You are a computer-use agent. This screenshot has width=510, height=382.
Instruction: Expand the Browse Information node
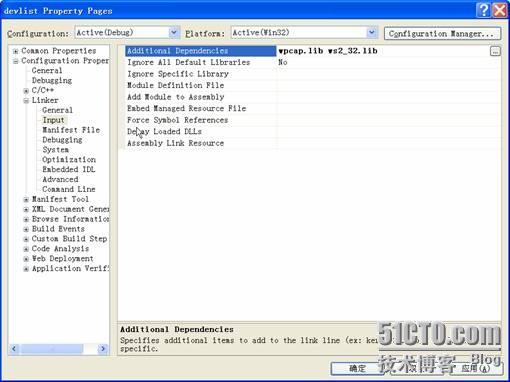click(26, 219)
